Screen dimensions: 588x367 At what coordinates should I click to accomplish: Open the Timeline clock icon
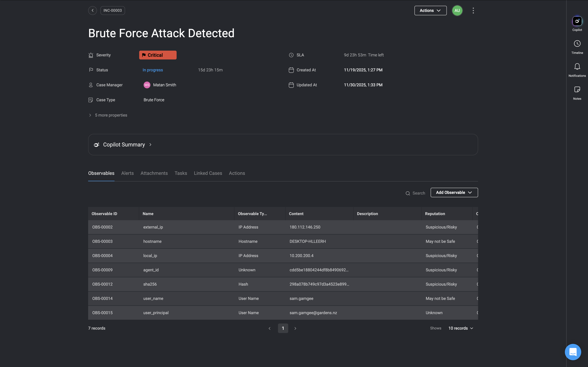(x=577, y=44)
